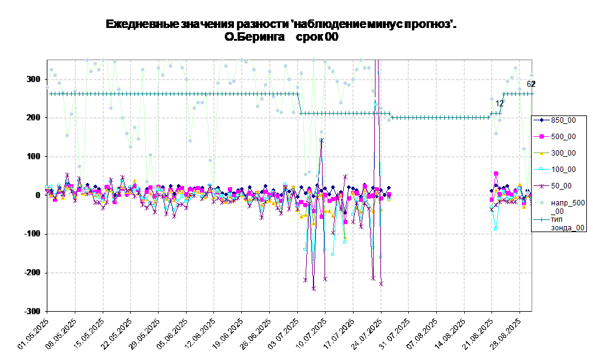Viewport: 593px width, 364px height.
Task: Select the 100_00 legend entry label
Action: click(563, 170)
